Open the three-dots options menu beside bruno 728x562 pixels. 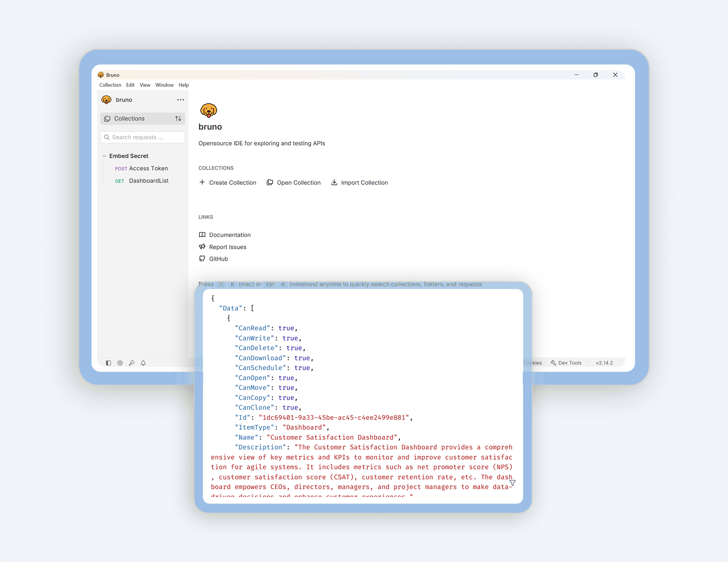tap(181, 100)
